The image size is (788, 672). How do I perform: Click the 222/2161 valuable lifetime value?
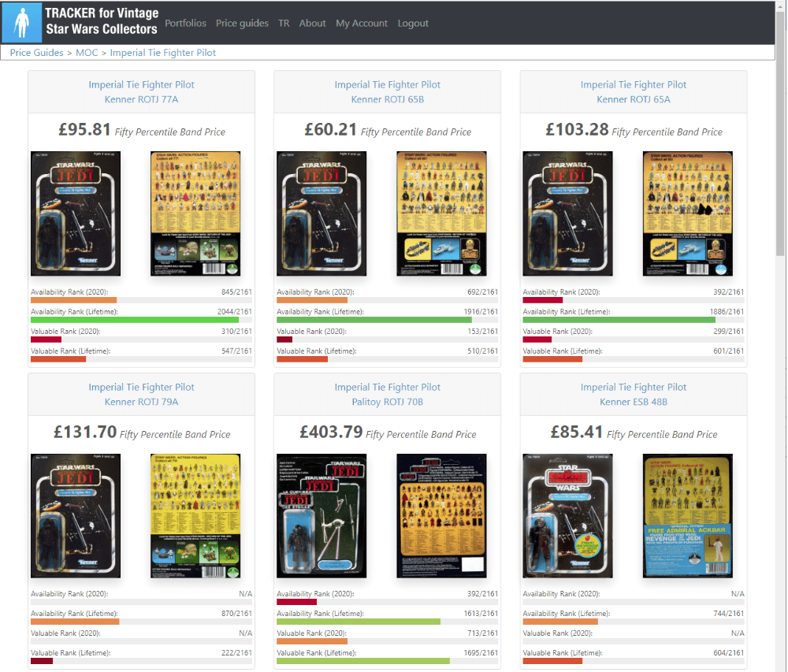pos(236,652)
